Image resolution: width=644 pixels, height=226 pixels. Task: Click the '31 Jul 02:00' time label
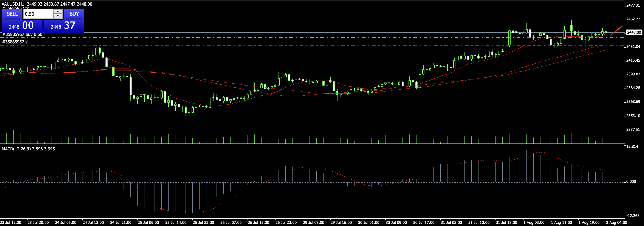click(451, 223)
